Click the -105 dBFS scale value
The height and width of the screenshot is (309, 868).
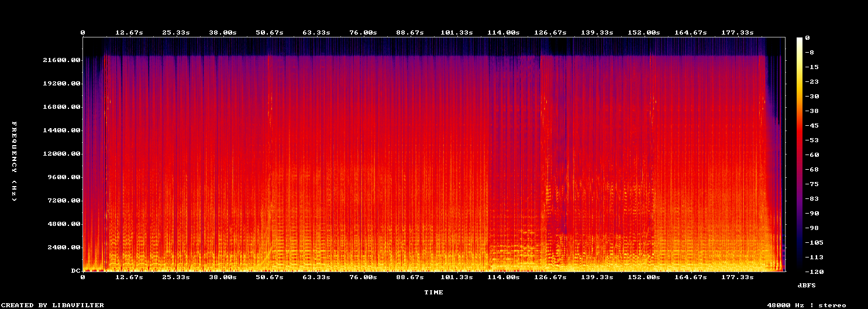tap(814, 243)
